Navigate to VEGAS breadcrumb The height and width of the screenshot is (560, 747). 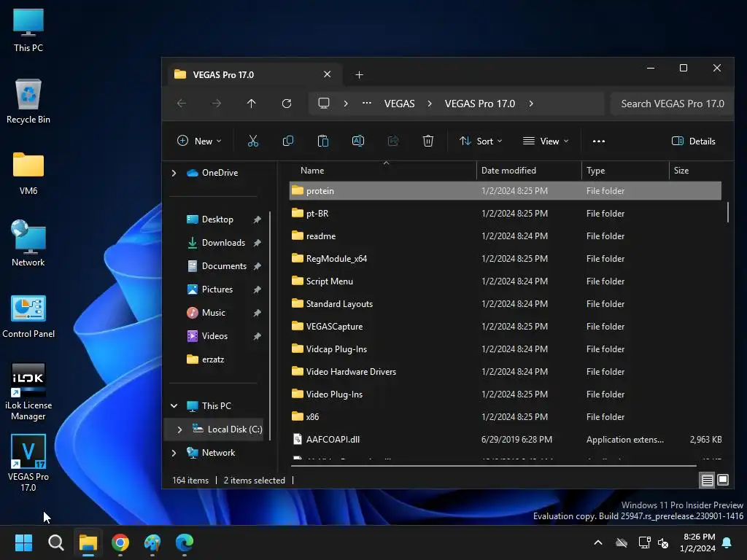tap(399, 104)
